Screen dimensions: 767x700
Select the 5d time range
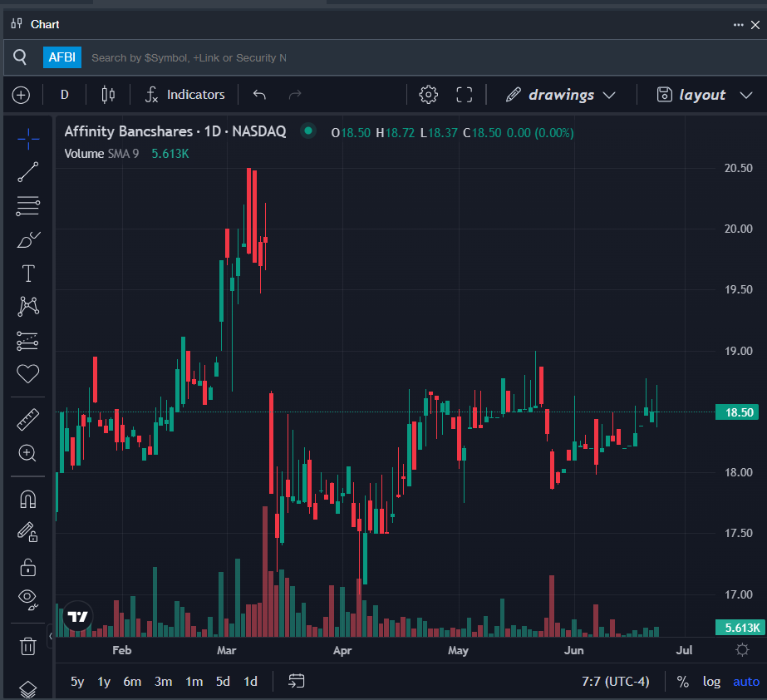[x=223, y=682]
